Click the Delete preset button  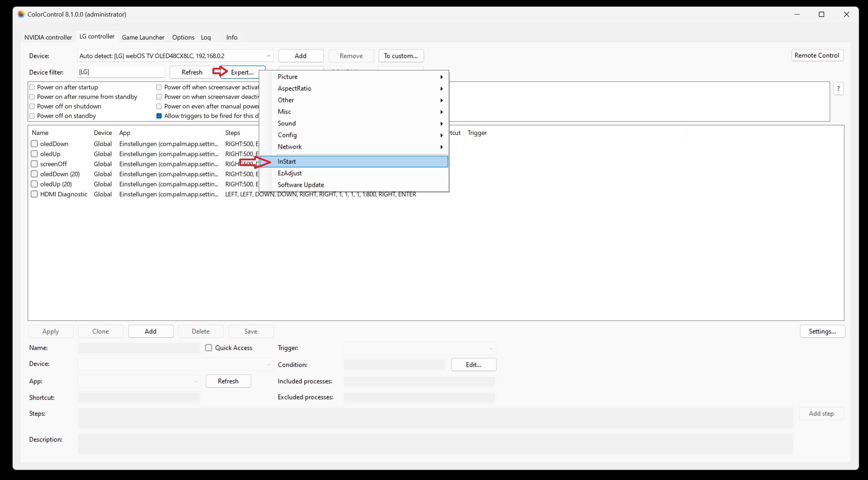[x=201, y=331]
